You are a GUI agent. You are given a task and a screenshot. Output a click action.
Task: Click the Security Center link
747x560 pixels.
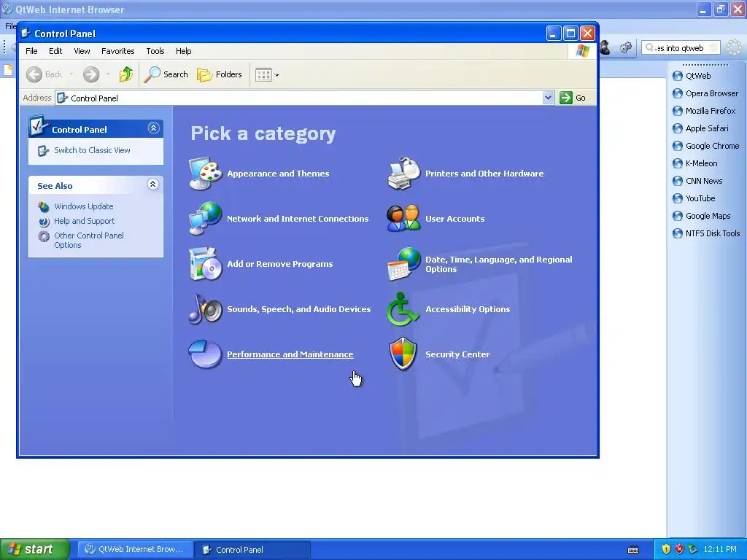pos(457,354)
